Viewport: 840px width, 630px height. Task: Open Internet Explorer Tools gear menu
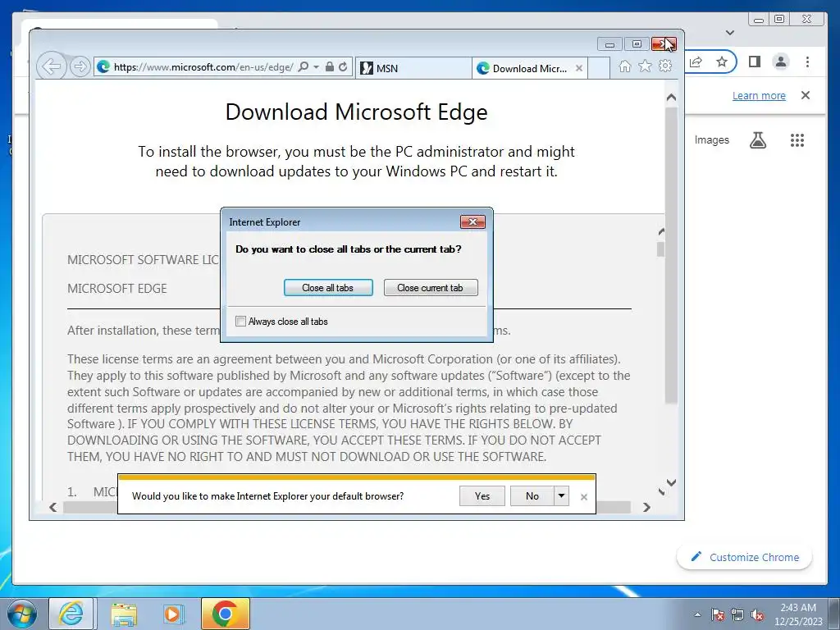pos(665,66)
